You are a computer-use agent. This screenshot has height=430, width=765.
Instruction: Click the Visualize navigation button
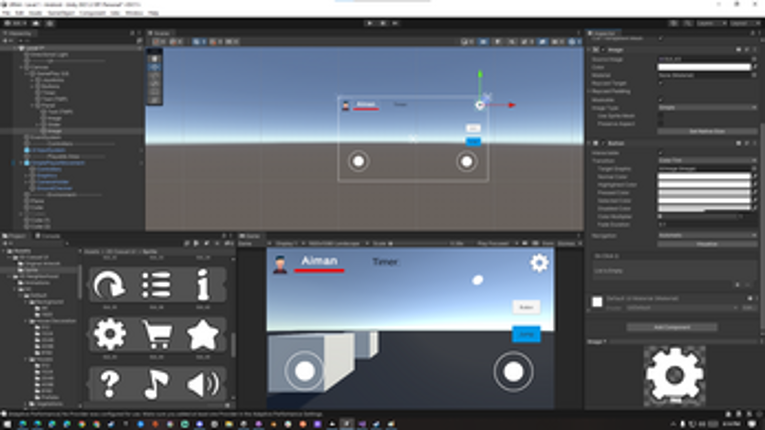coord(707,244)
